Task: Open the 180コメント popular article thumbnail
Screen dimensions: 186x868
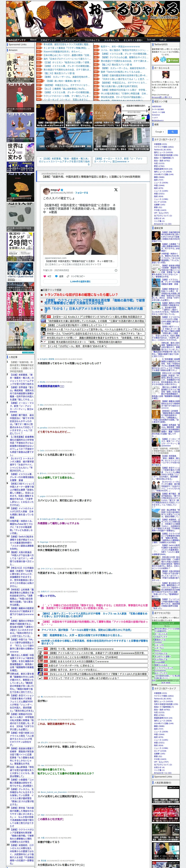Action: pyautogui.click(x=165, y=794)
